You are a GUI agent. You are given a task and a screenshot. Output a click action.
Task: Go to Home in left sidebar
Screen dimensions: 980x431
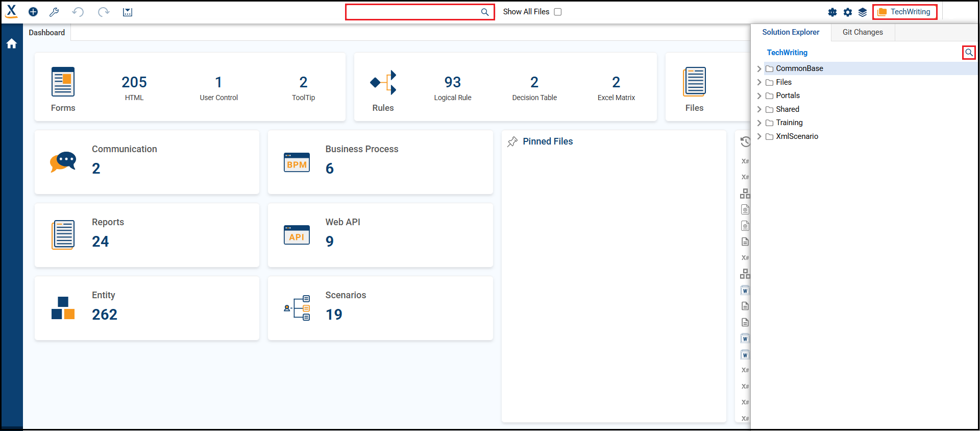[x=12, y=44]
